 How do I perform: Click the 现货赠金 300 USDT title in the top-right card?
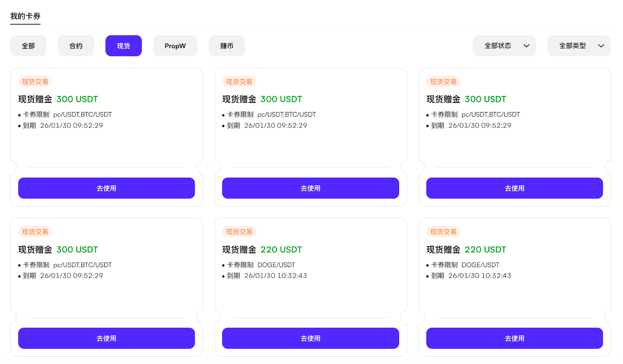coord(466,99)
